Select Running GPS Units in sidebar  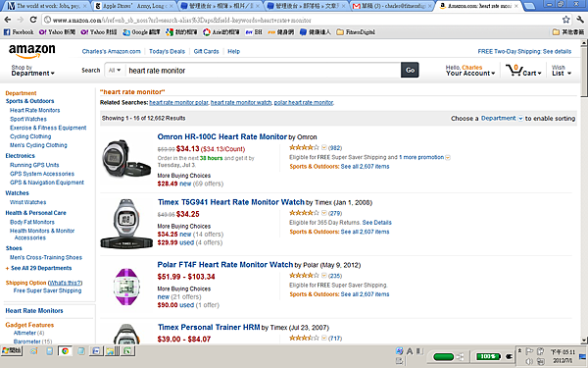tap(34, 165)
